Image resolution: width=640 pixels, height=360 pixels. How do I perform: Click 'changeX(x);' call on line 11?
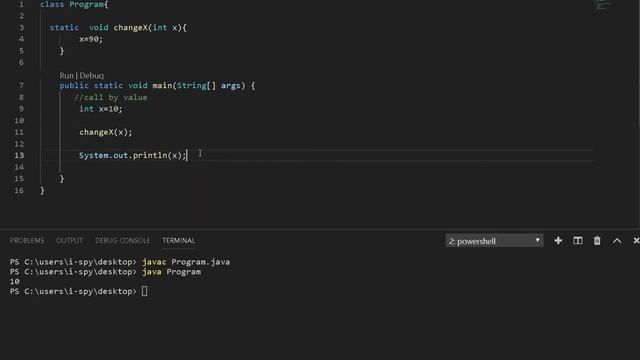[106, 132]
